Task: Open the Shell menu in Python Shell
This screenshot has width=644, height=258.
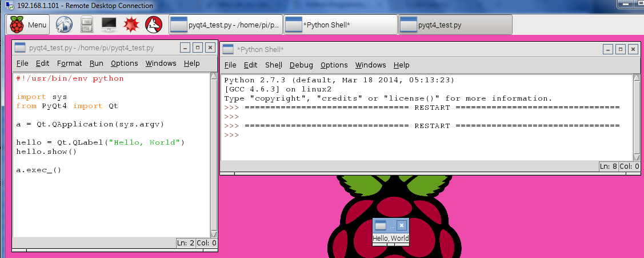Action: coord(273,65)
